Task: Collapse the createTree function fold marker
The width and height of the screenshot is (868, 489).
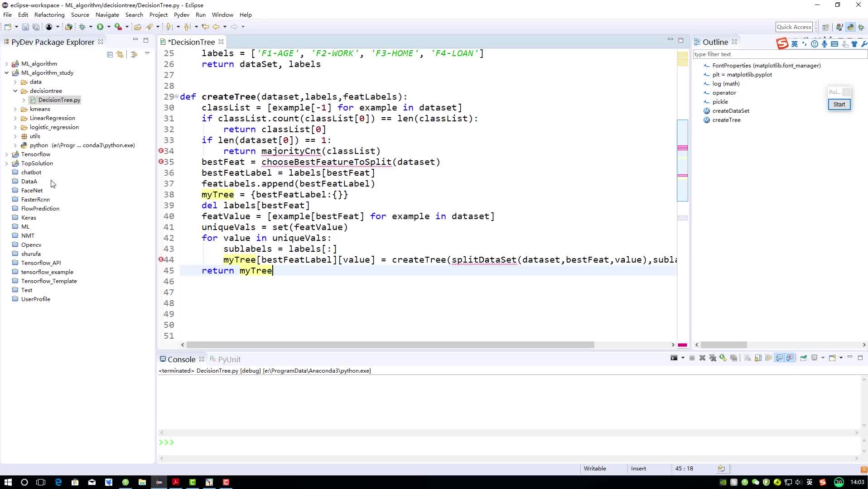Action: click(x=176, y=96)
